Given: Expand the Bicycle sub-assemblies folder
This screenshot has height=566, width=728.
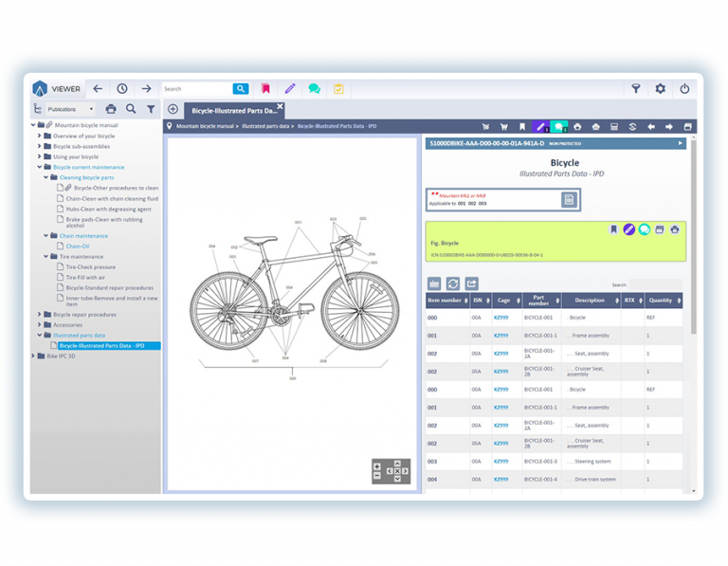Looking at the screenshot, I should [x=40, y=146].
